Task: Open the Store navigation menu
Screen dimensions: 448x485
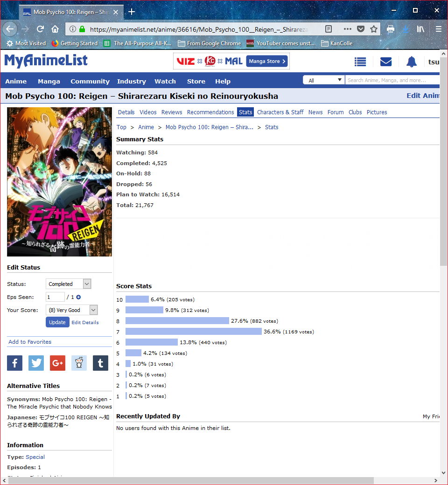Action: tap(196, 81)
